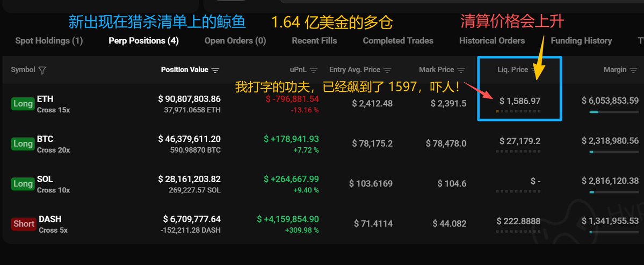The height and width of the screenshot is (265, 644).
Task: Click the Short badge on DASH row
Action: point(24,224)
